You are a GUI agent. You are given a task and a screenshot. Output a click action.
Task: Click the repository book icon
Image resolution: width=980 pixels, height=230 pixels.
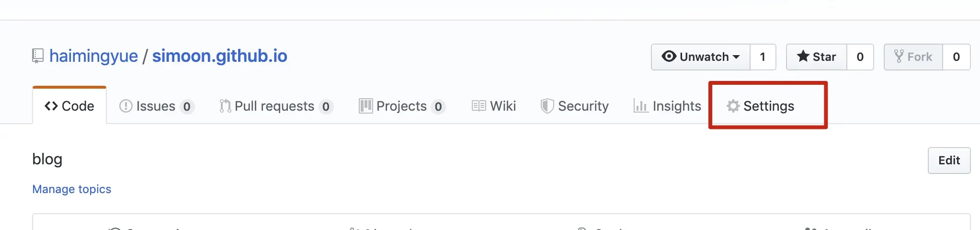(38, 56)
